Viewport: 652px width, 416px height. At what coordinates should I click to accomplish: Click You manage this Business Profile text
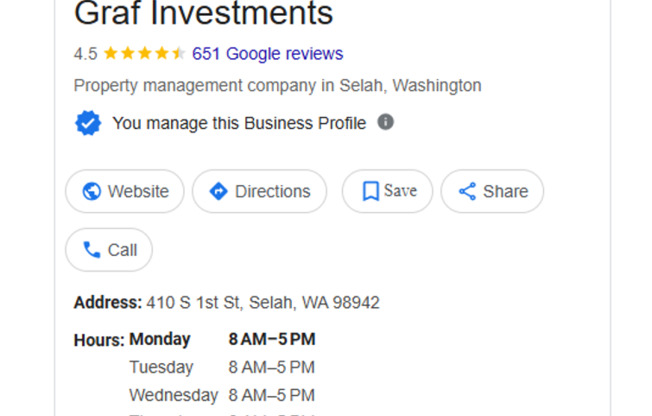tap(239, 124)
